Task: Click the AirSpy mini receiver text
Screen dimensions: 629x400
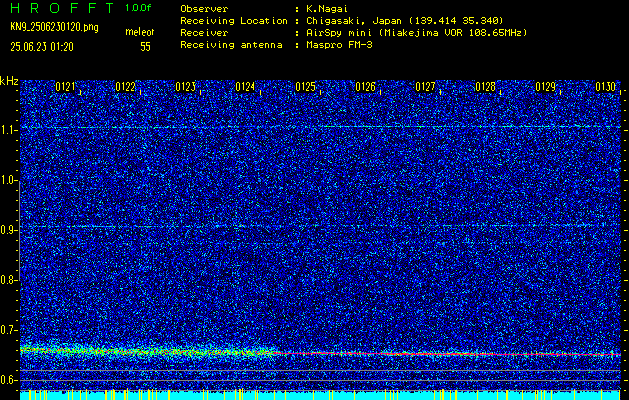Action: tap(417, 33)
